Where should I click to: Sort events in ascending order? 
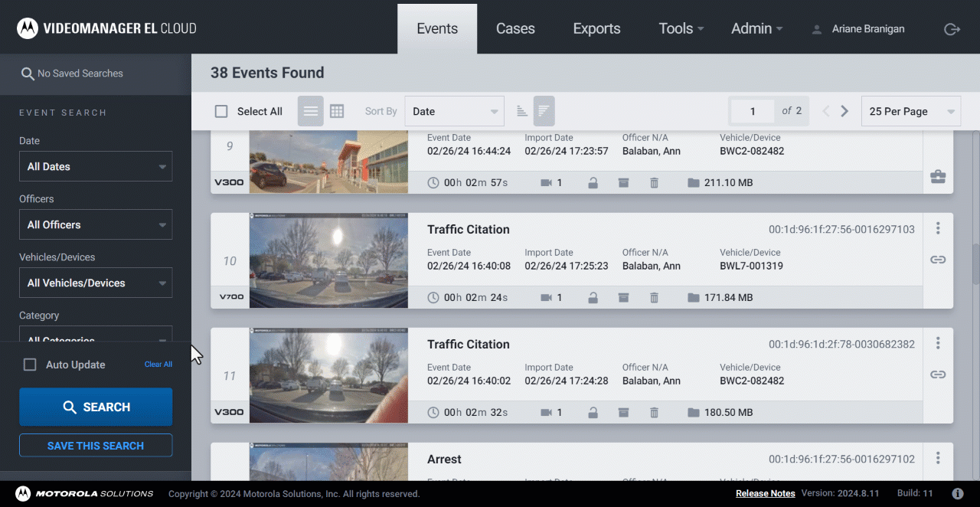tap(522, 111)
